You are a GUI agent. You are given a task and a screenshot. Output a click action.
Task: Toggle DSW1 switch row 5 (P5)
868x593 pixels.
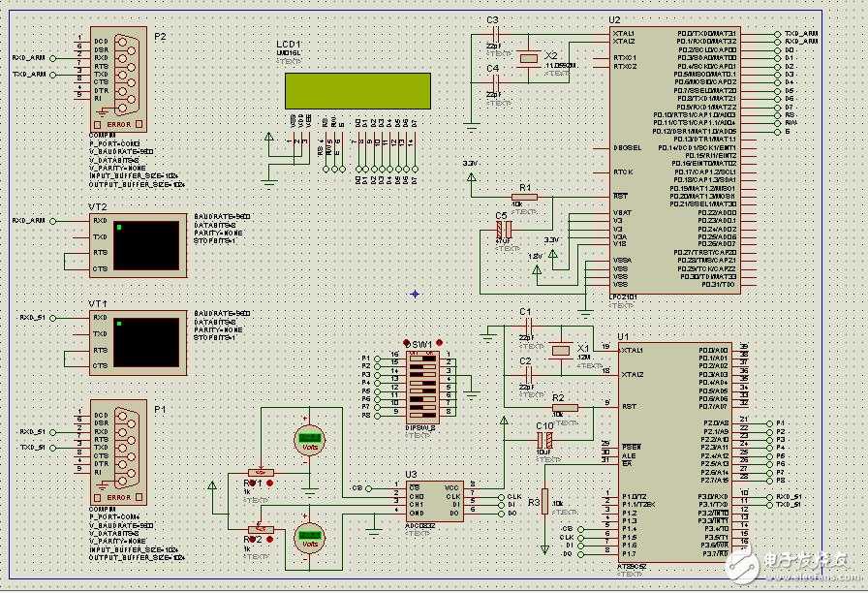[x=423, y=390]
